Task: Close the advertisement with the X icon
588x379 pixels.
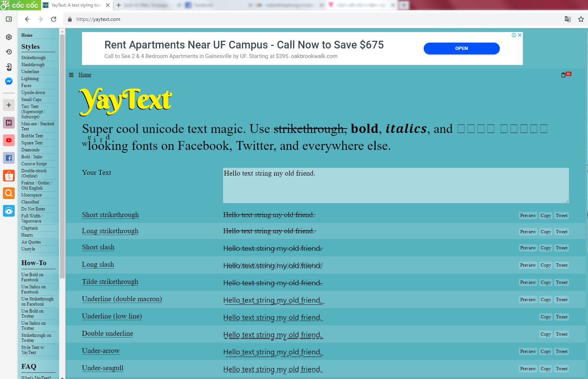Action: point(520,35)
